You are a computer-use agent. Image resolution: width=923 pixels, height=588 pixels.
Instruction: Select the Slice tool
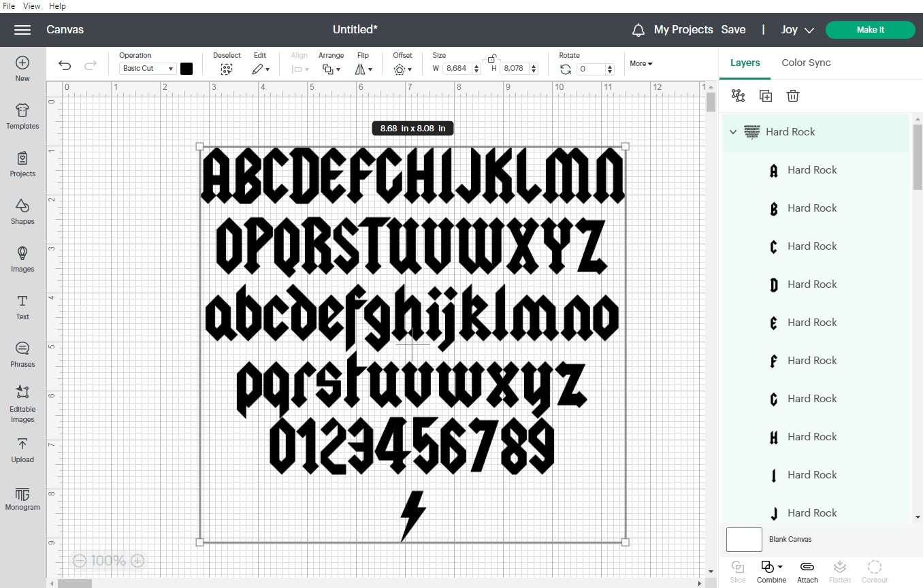[737, 570]
